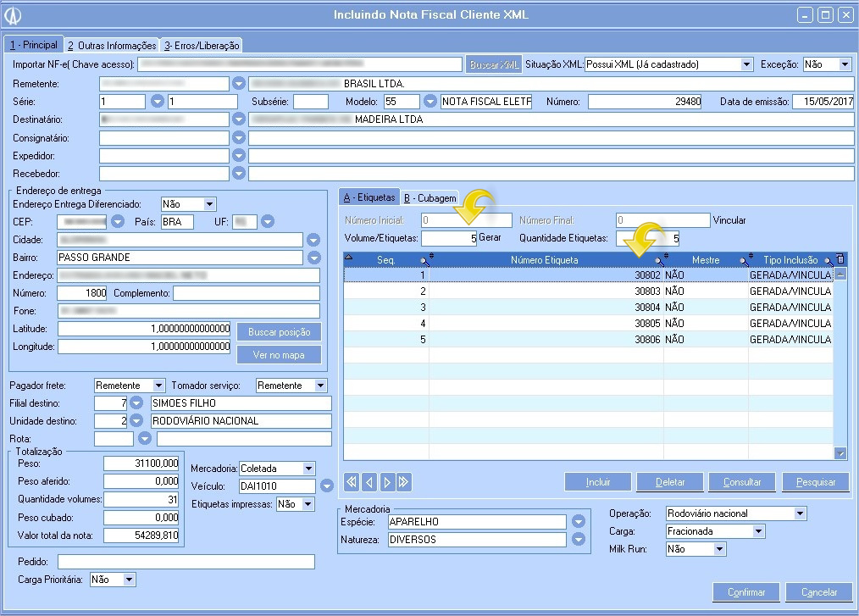Click the lookup icon beside the Cidade field
The width and height of the screenshot is (859, 616).
click(313, 240)
